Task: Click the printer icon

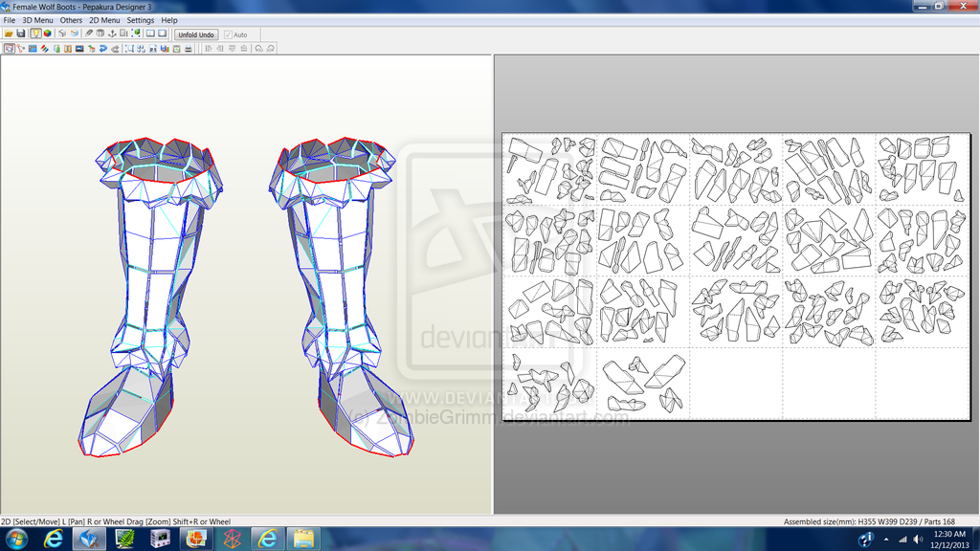Action: click(189, 49)
